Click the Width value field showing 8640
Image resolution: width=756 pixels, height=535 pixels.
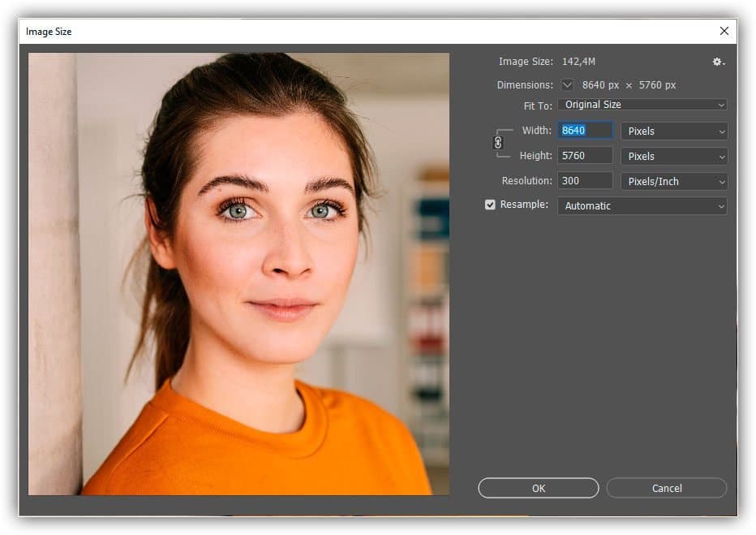(585, 131)
